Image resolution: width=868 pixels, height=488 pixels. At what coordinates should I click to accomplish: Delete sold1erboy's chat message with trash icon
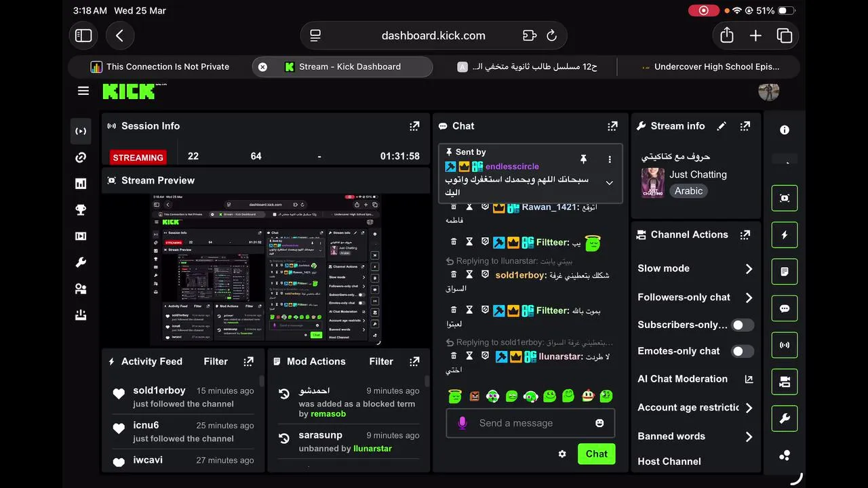(454, 274)
